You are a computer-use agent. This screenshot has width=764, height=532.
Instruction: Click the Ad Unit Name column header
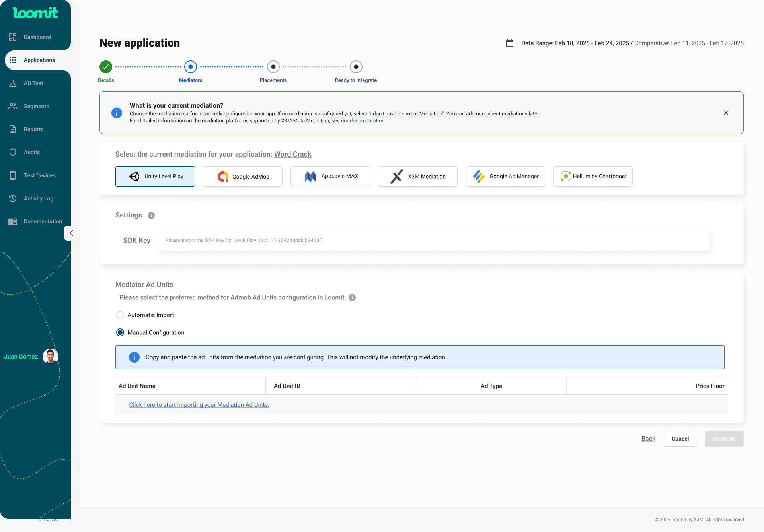[x=137, y=386]
